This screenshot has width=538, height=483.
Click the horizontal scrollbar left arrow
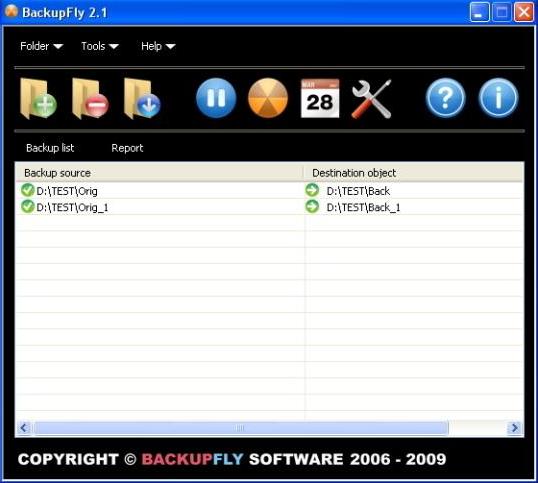coord(24,428)
